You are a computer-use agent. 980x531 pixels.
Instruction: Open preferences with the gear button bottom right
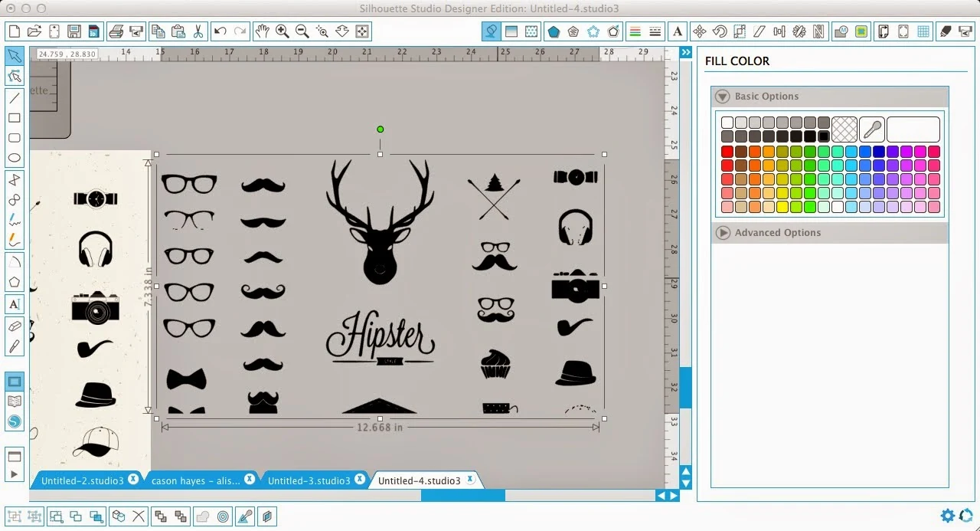click(947, 516)
